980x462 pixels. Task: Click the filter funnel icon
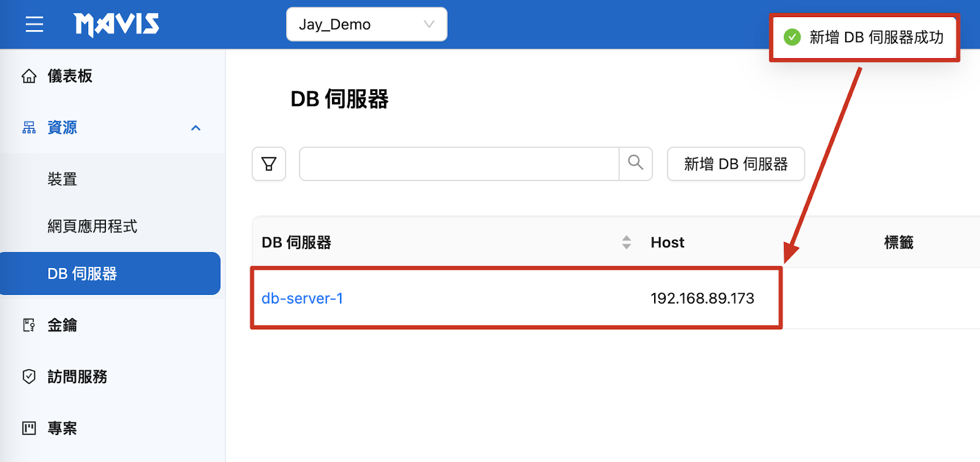[269, 164]
